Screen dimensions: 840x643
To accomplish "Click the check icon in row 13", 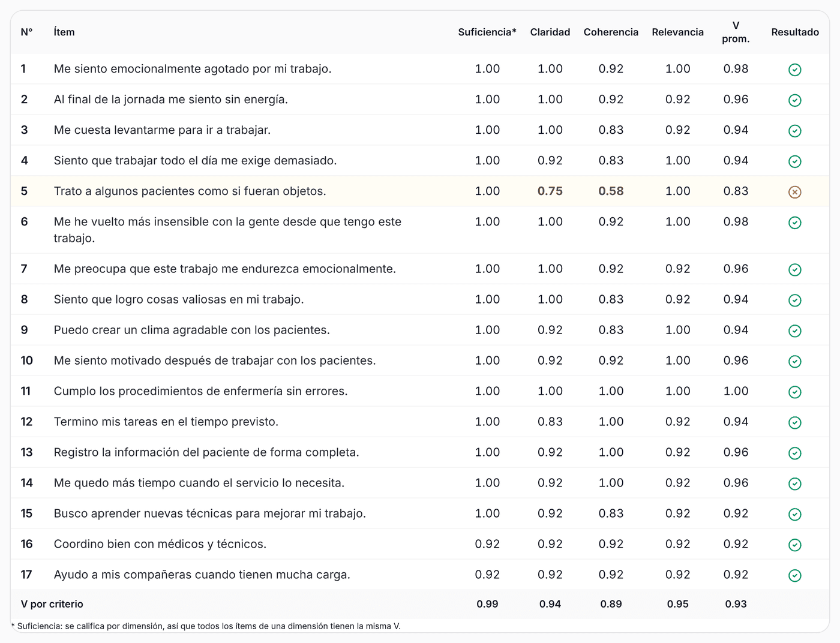I will coord(794,453).
